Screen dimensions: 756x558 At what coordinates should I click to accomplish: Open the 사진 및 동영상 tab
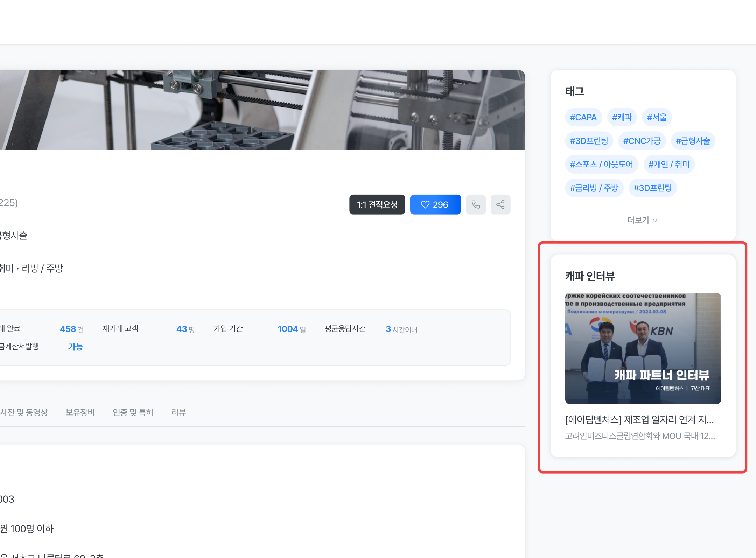(x=24, y=412)
